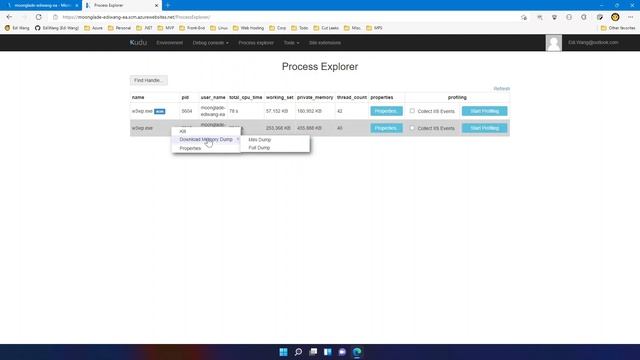Viewport: 640px width, 360px height.
Task: Click the user account picture in the Kudu navbar
Action: pyautogui.click(x=553, y=43)
